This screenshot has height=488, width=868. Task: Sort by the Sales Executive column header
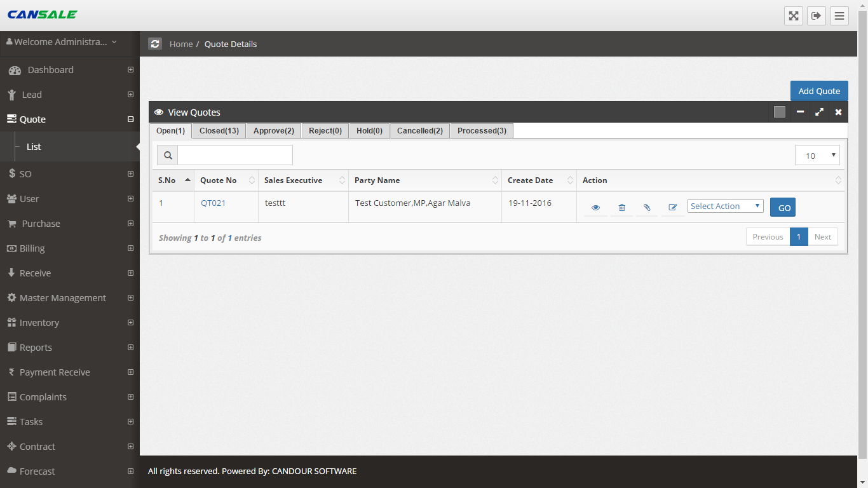click(x=303, y=180)
